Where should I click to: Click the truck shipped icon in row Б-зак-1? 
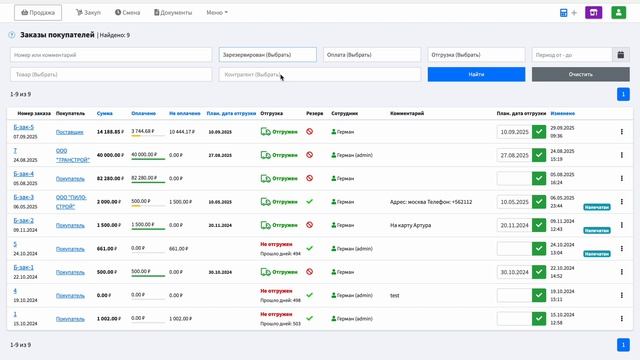(266, 272)
